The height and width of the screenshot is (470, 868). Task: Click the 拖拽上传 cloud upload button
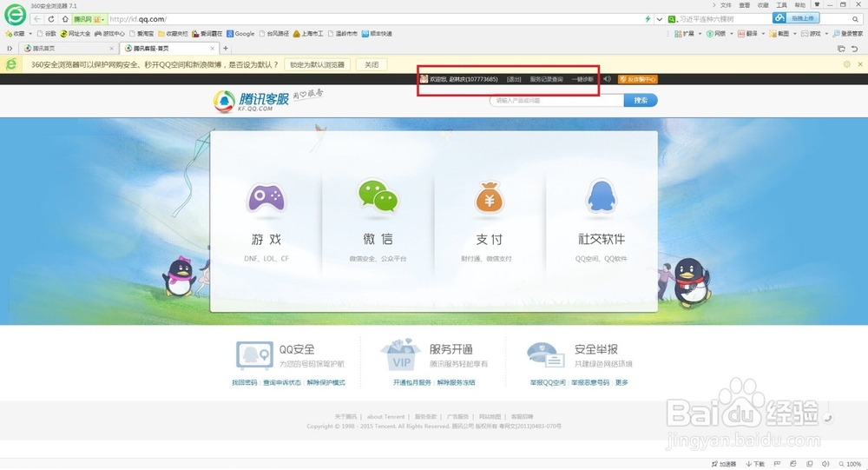(x=795, y=18)
